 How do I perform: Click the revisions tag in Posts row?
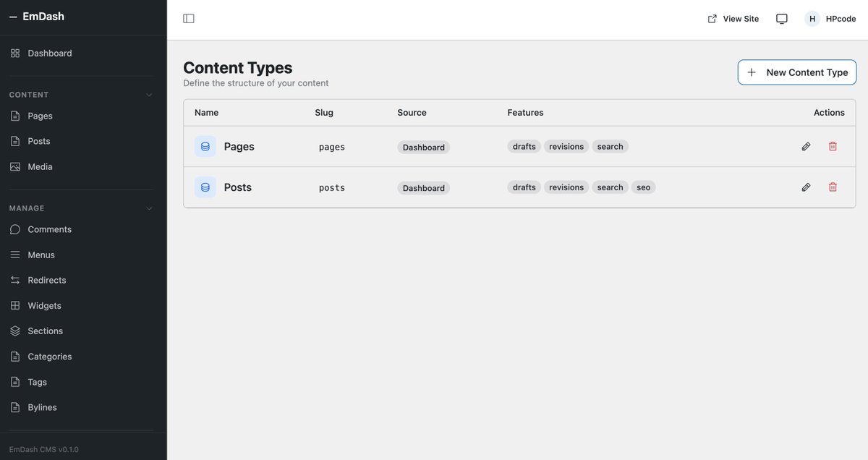[x=566, y=187]
